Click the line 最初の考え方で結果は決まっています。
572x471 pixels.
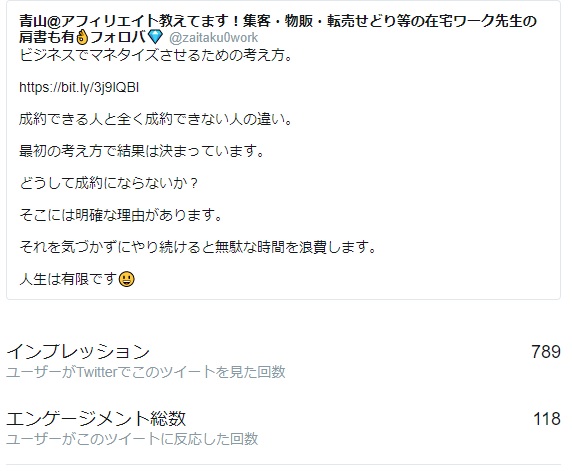point(142,151)
